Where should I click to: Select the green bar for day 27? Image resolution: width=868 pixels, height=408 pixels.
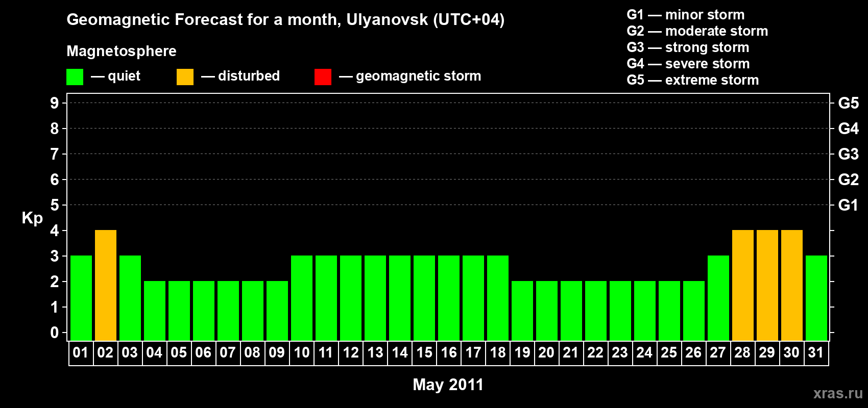click(718, 298)
